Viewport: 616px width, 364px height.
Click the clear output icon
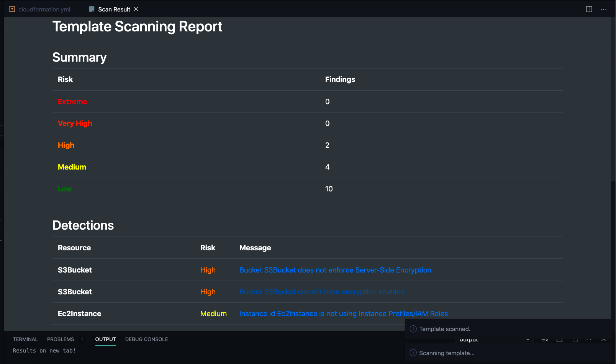544,340
